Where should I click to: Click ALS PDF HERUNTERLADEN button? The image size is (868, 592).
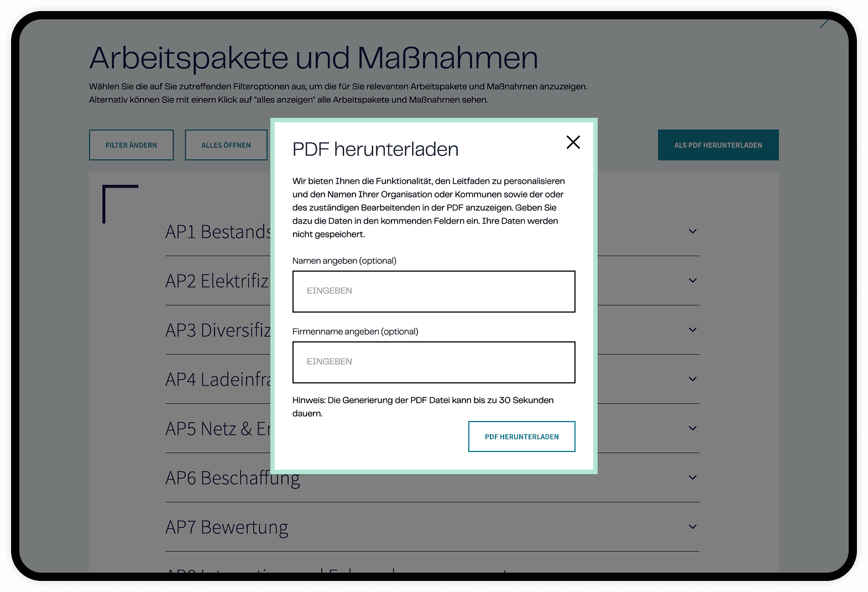point(718,145)
